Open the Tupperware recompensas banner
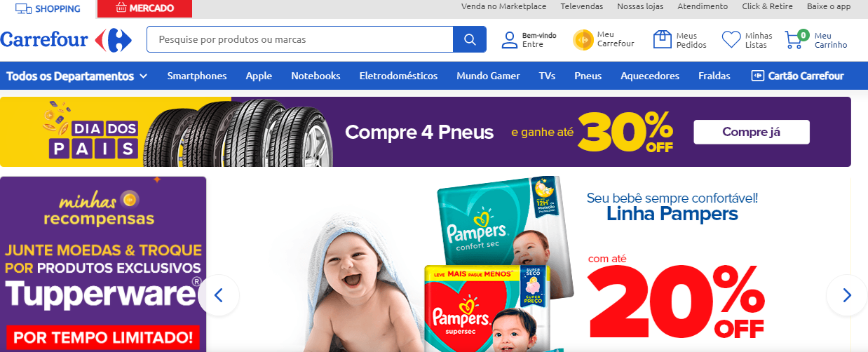This screenshot has height=352, width=868. [x=103, y=264]
